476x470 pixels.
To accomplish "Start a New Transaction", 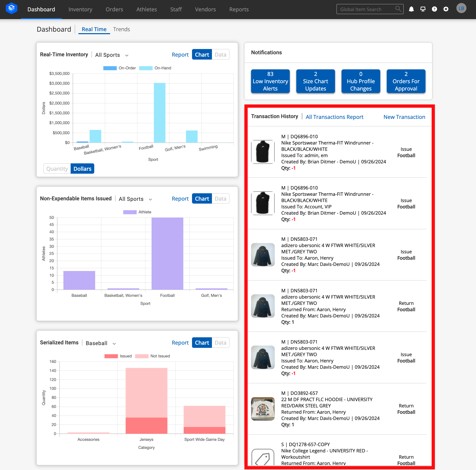I will coord(404,117).
